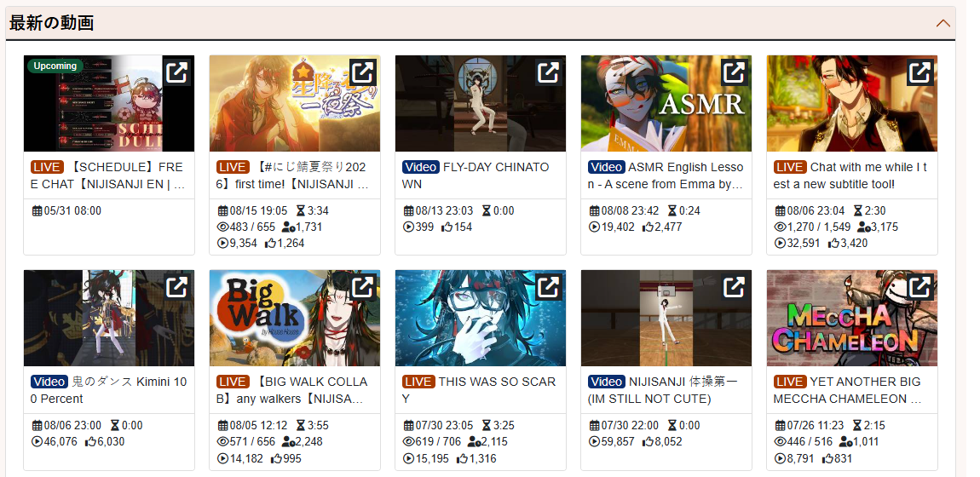
Task: Click the Video badge on ASMR English Lesson
Action: 606,167
